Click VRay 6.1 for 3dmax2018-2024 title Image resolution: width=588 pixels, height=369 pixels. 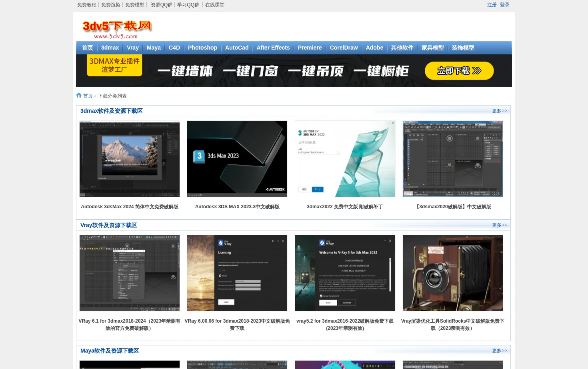pyautogui.click(x=130, y=325)
